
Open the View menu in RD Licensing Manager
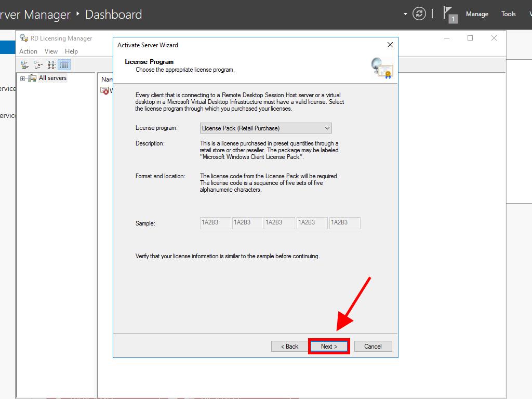[51, 51]
